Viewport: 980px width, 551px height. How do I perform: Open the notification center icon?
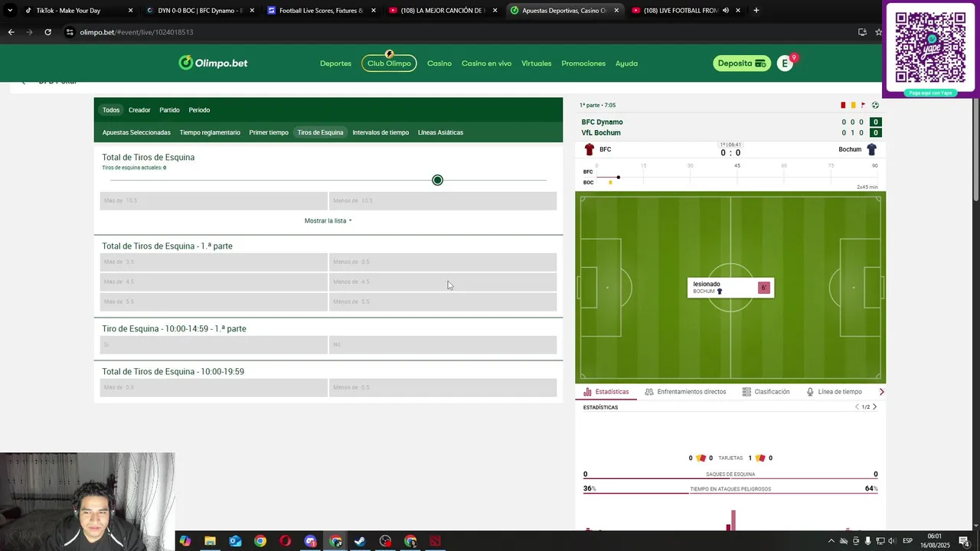pos(964,541)
